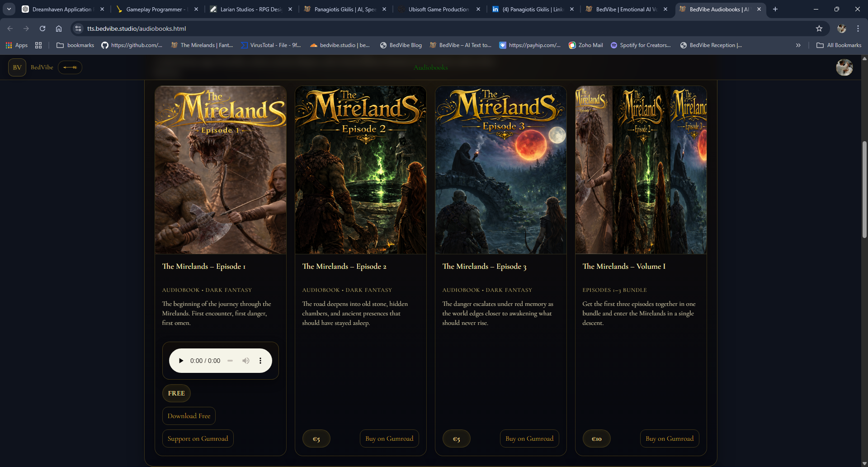Open the VirusTotal File bookmark
Viewport: 868px width, 467px height.
(271, 45)
